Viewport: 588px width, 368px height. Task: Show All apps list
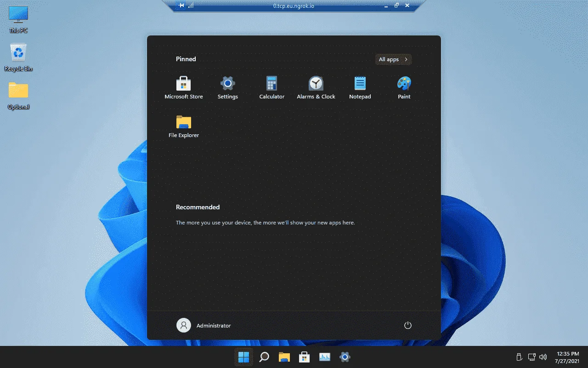point(393,59)
